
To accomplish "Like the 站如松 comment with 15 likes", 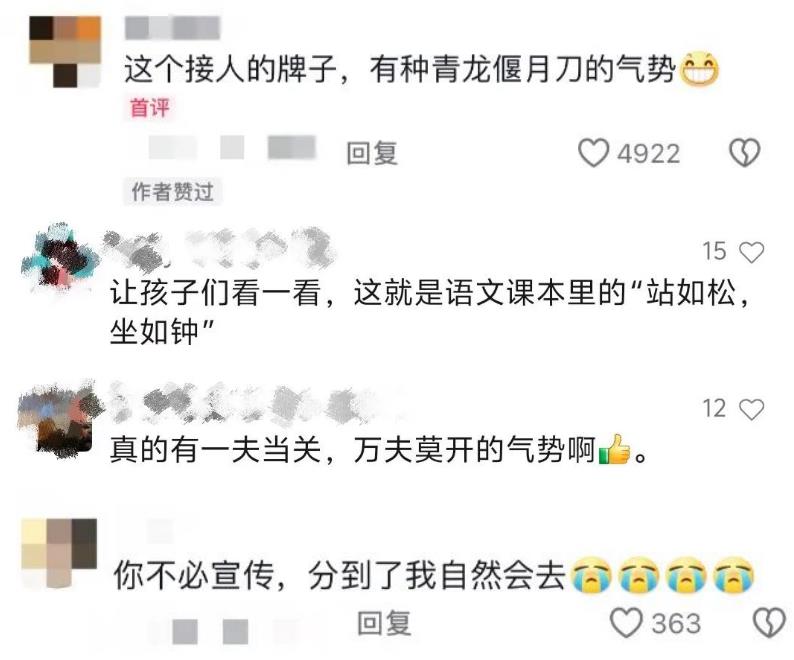I will click(751, 252).
